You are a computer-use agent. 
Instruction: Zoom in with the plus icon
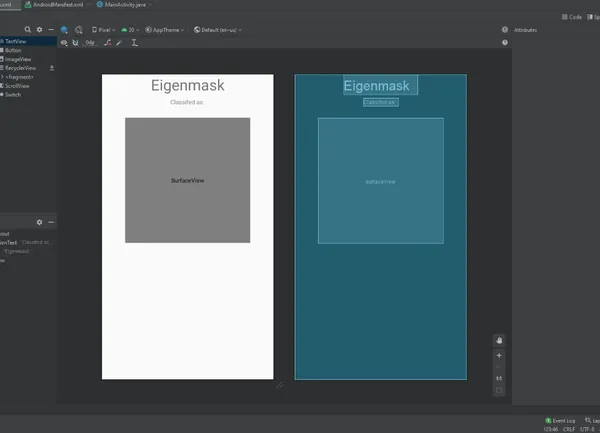499,355
